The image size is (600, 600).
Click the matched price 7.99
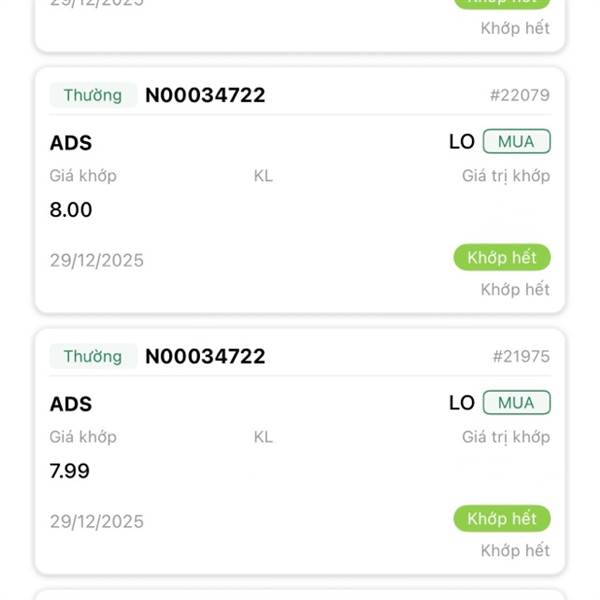[70, 471]
